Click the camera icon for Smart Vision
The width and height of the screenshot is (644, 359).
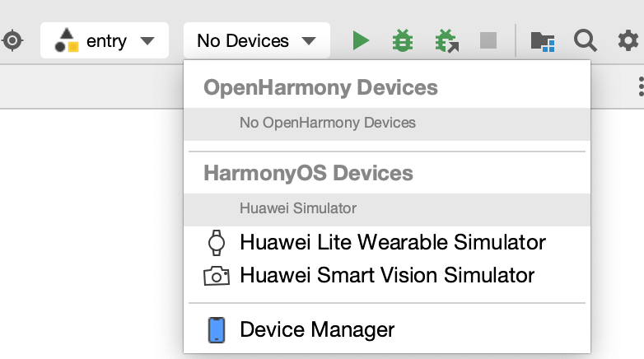coord(217,276)
